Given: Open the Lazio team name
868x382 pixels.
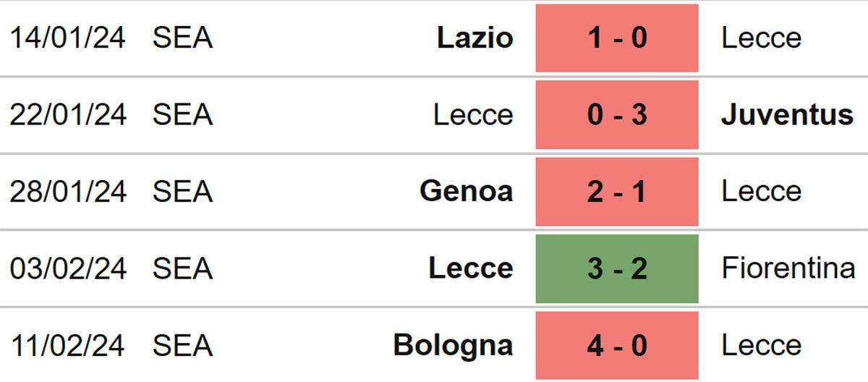Looking at the screenshot, I should (x=475, y=38).
